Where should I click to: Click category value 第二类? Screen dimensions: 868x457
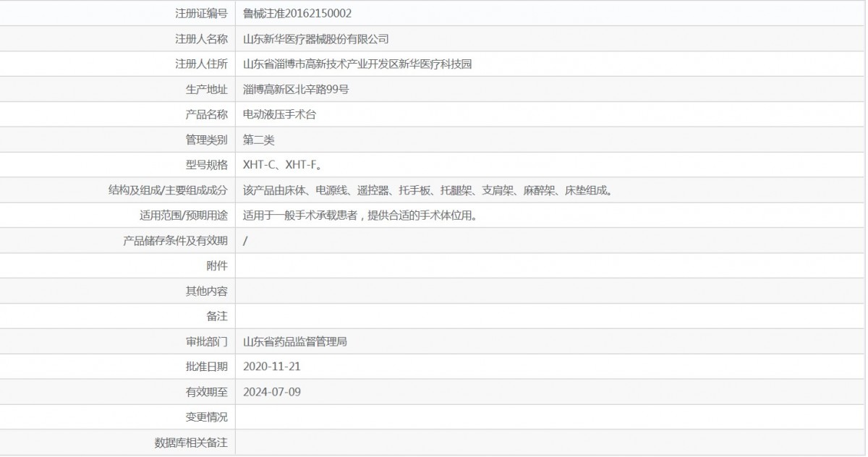tap(259, 140)
